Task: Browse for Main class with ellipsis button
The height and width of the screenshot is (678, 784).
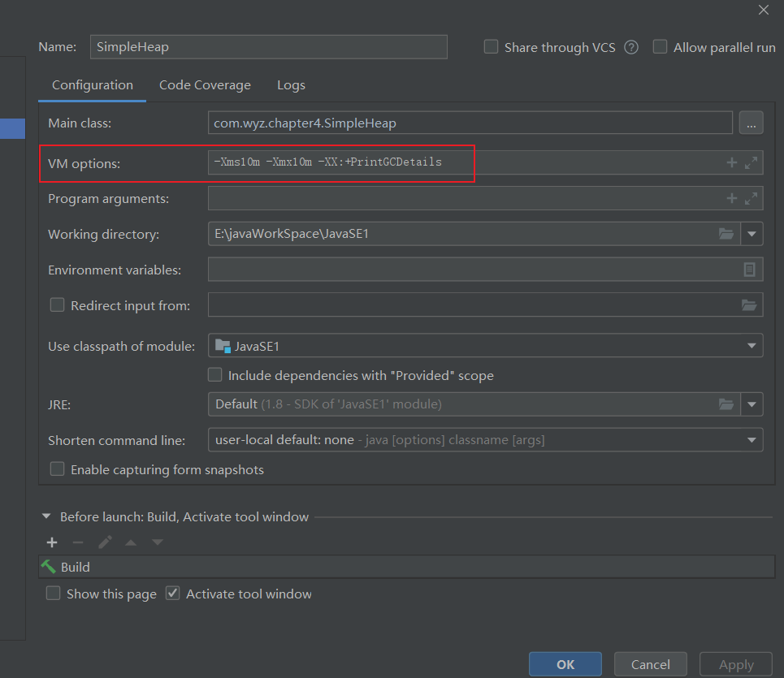Action: pos(751,123)
